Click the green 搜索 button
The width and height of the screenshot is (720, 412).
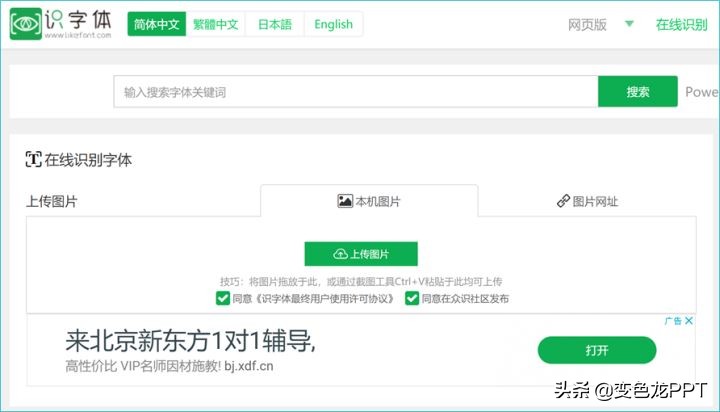coord(638,92)
